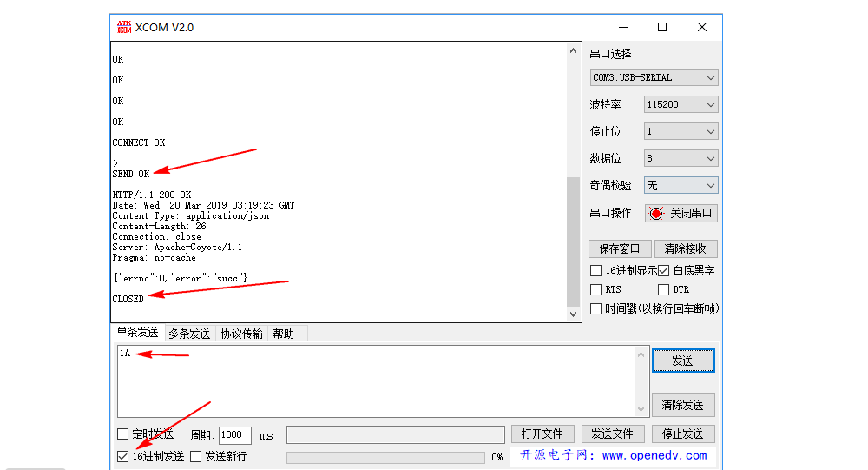Click the 关闭串口 close port button
The height and width of the screenshot is (470, 868).
(x=681, y=214)
